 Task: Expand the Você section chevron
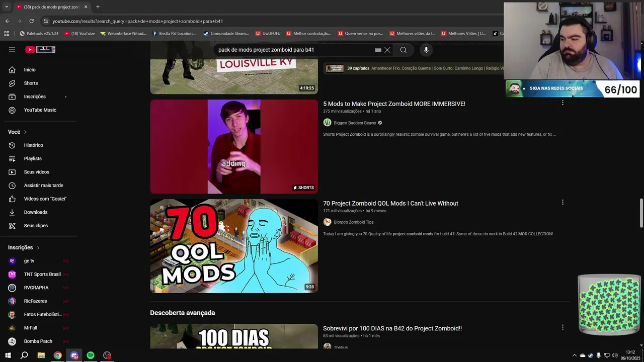pos(25,132)
